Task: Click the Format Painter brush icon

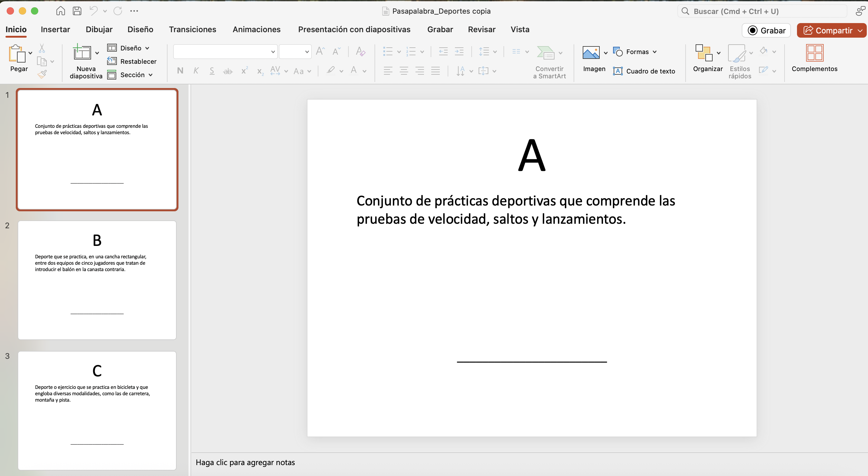Action: [42, 74]
